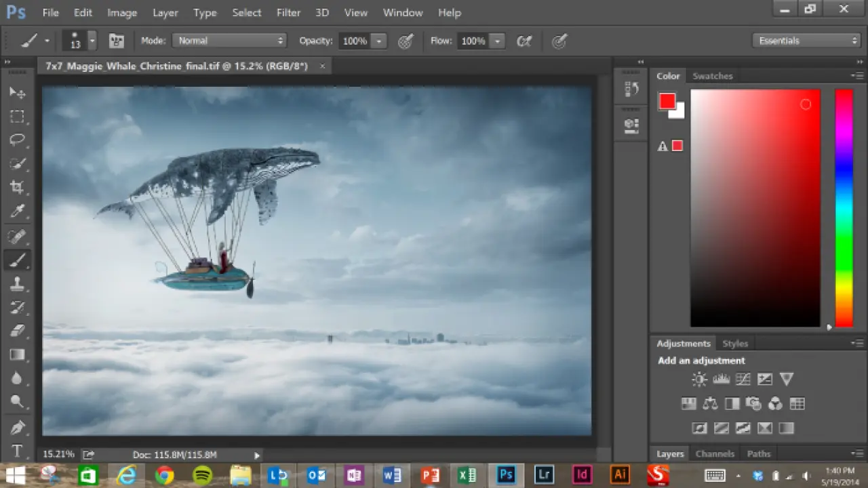Enable airbrush-style build-up
The image size is (868, 488).
point(524,41)
